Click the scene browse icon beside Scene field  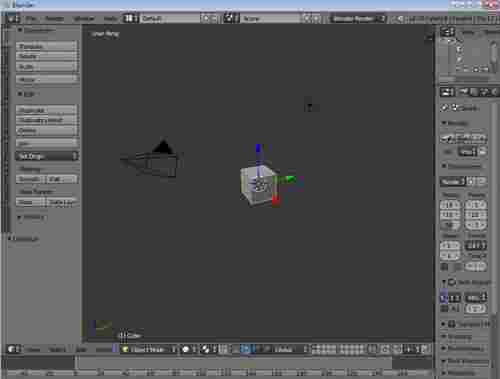point(231,18)
